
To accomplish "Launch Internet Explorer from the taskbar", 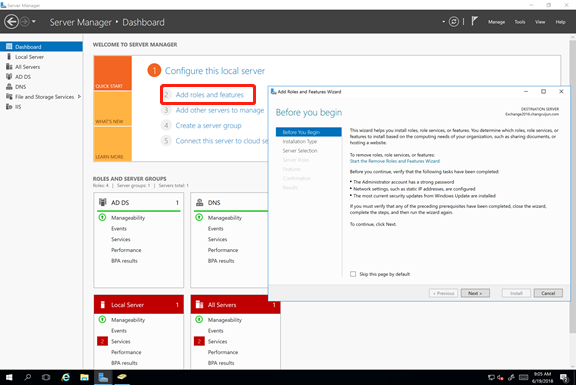I will pyautogui.click(x=66, y=378).
